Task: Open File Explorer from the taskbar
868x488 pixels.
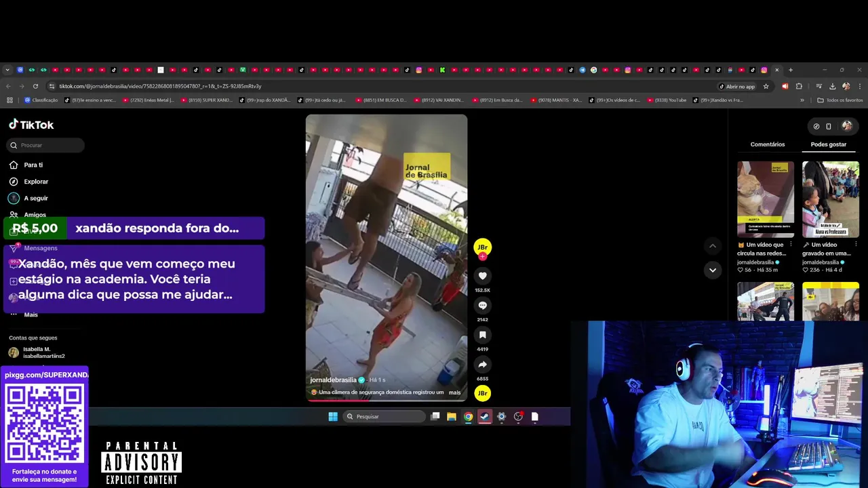Action: 451,417
